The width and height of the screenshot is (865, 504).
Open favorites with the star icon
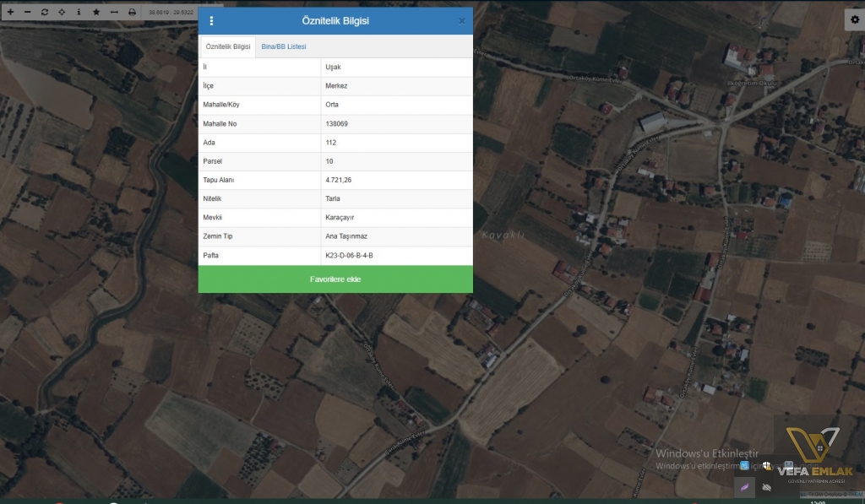[96, 13]
